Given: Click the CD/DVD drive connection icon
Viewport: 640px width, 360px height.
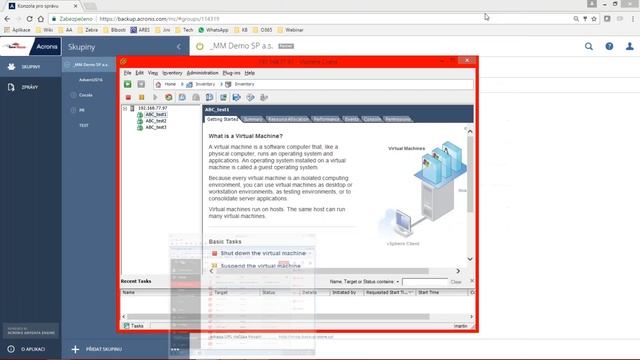Looking at the screenshot, I should [250, 98].
